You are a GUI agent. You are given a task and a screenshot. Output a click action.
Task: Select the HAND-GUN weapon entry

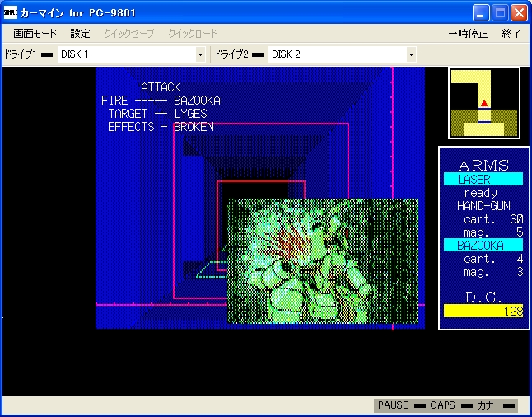(x=483, y=206)
